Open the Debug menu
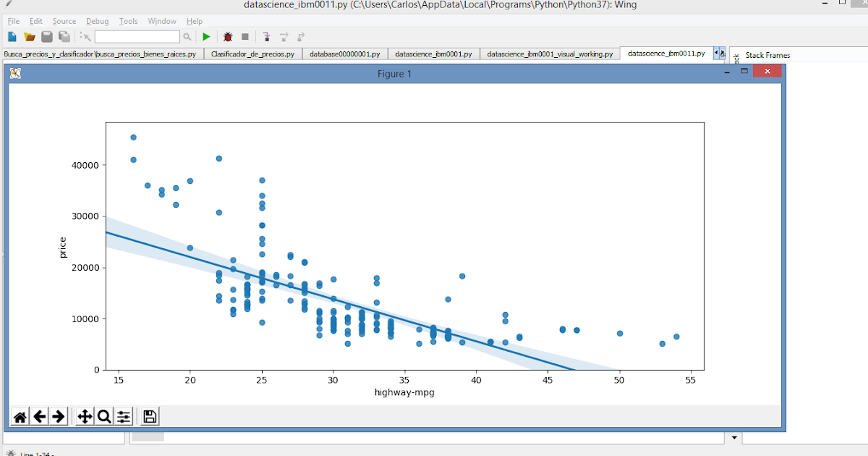The height and width of the screenshot is (456, 868). (x=97, y=21)
